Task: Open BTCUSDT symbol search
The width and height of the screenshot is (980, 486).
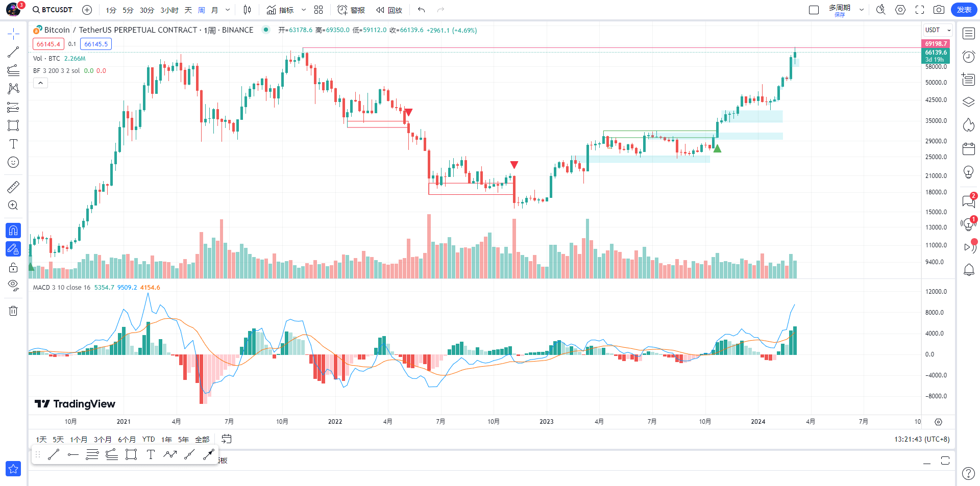Action: pyautogui.click(x=53, y=10)
